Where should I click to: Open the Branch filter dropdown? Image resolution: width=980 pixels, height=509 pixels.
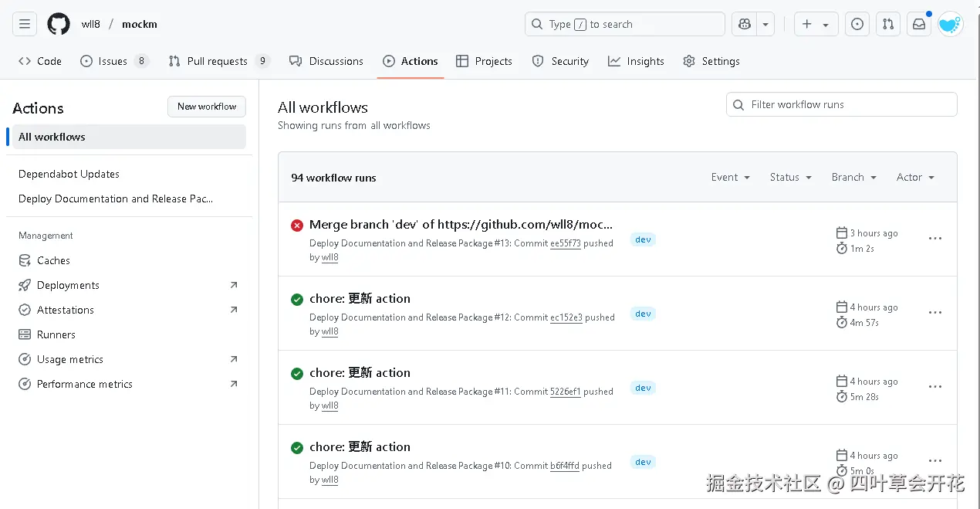click(x=853, y=177)
